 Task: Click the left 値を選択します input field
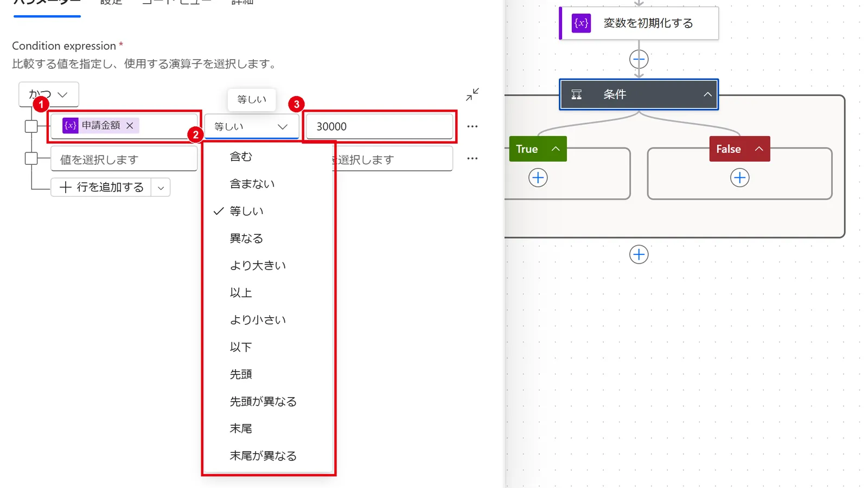click(124, 159)
